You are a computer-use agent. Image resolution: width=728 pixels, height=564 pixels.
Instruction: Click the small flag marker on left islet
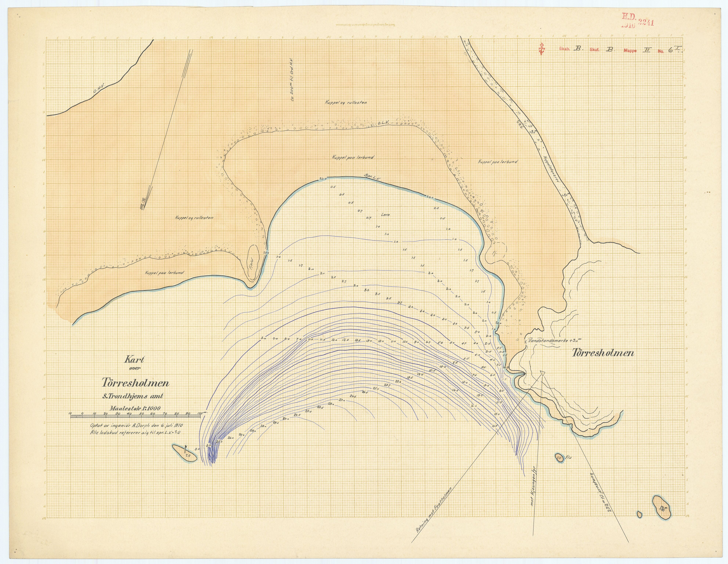[186, 449]
